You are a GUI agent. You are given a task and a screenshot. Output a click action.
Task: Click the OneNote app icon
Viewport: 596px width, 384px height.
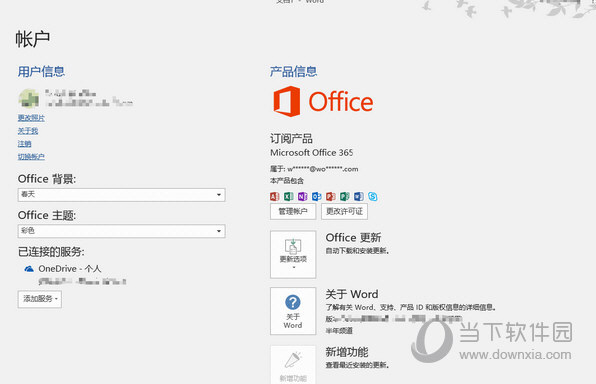point(303,196)
